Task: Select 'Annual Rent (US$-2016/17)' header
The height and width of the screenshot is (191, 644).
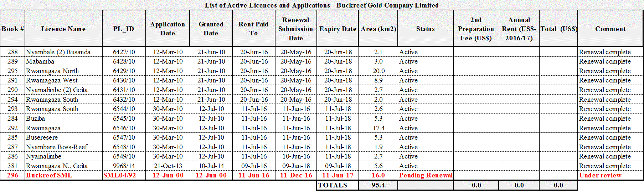Action: pyautogui.click(x=519, y=29)
